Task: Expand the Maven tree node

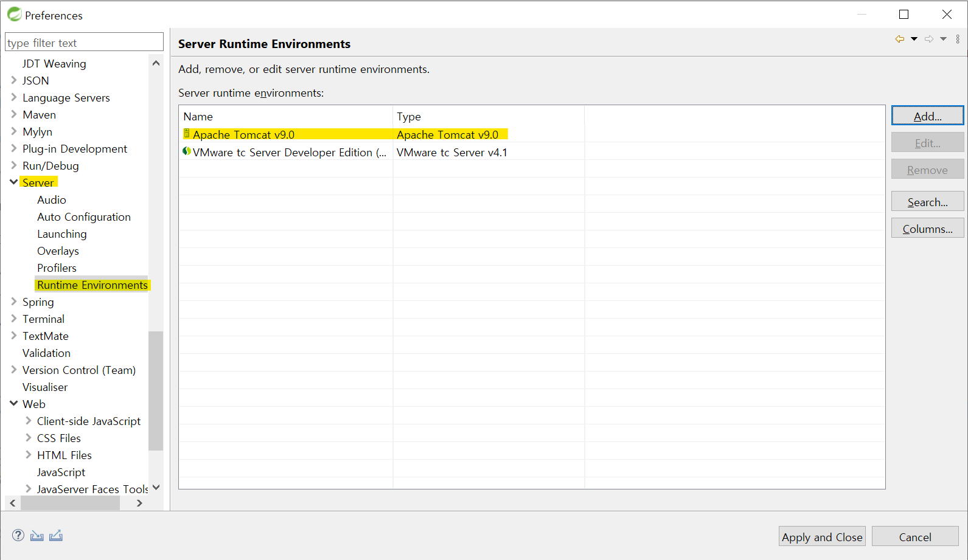Action: pyautogui.click(x=13, y=114)
